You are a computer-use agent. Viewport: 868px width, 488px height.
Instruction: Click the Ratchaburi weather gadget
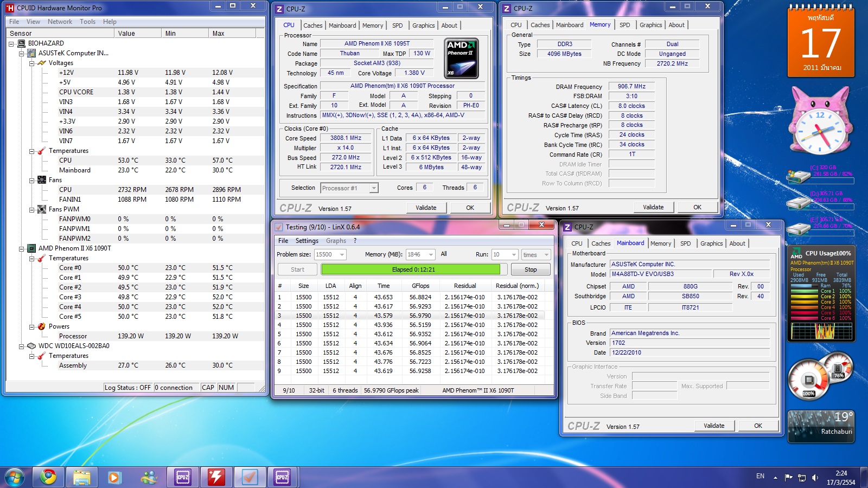pos(821,427)
